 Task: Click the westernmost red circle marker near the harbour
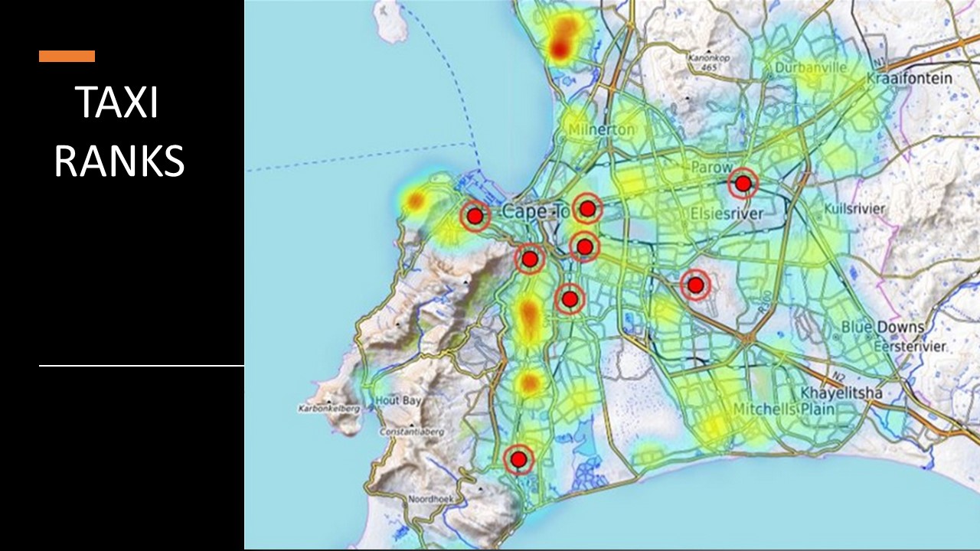[x=475, y=217]
